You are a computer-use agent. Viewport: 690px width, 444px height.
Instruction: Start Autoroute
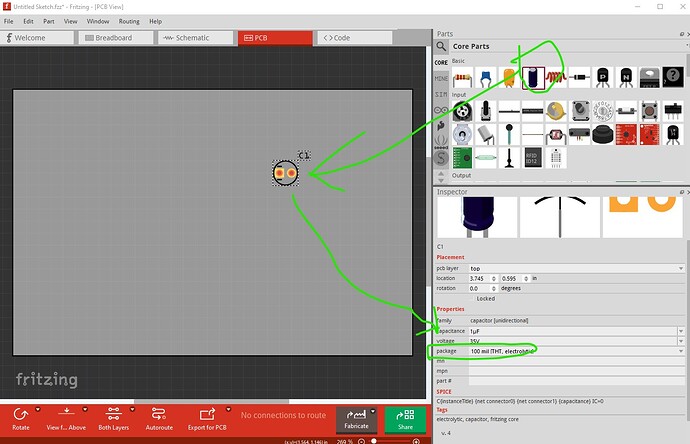coord(159,419)
